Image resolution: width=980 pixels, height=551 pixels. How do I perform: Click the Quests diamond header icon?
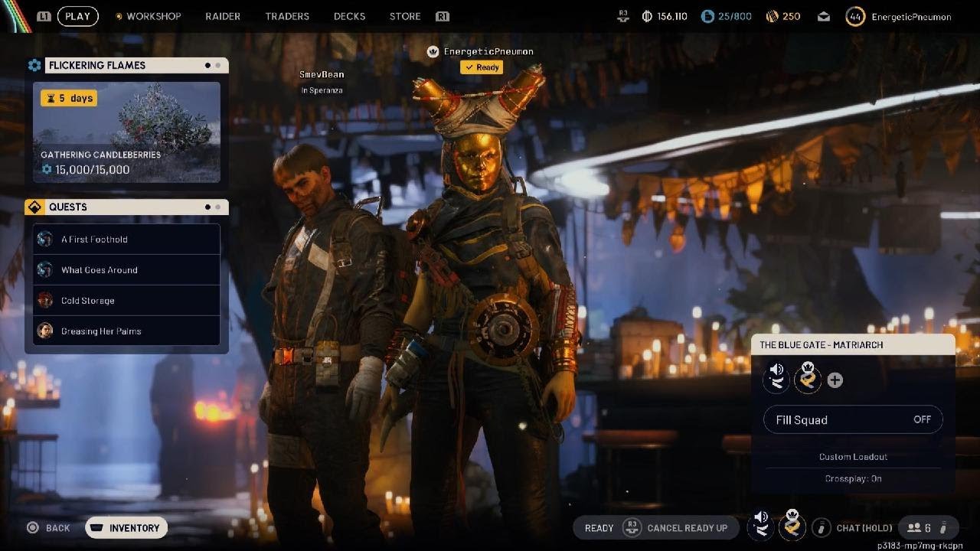(34, 207)
